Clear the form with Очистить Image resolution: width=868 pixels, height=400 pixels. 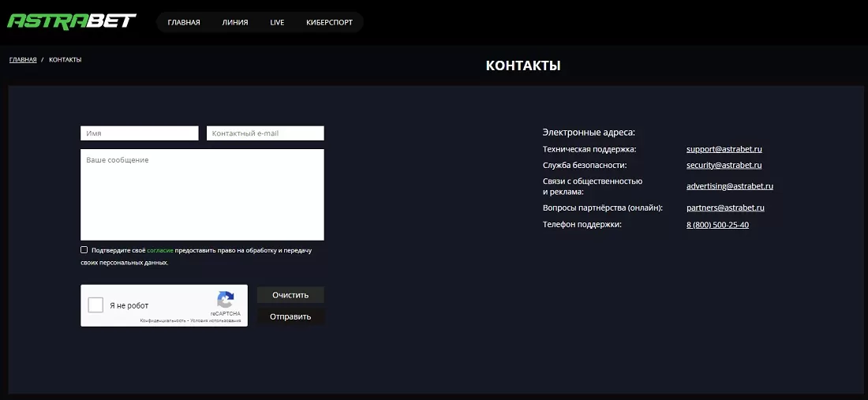(x=290, y=295)
